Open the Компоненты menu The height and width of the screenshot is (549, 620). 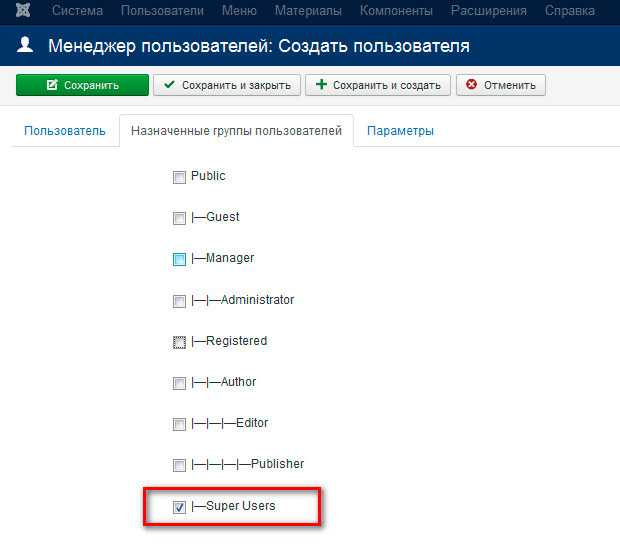[x=396, y=10]
